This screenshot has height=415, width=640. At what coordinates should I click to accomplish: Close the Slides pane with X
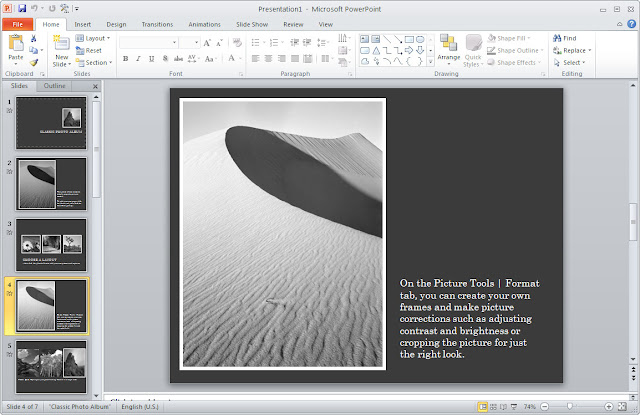(95, 86)
